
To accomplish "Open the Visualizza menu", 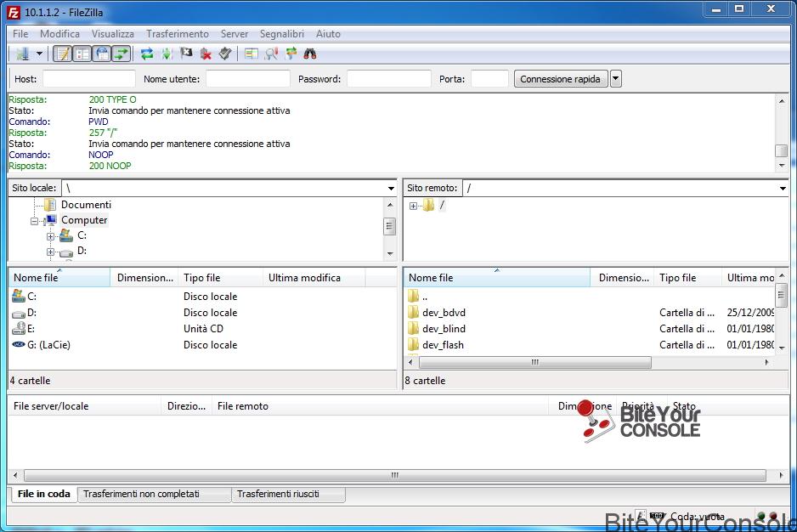I will coord(113,33).
